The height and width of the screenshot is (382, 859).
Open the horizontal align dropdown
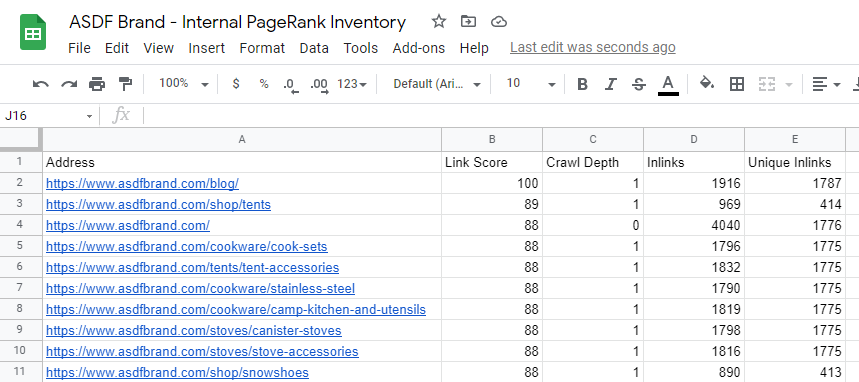[x=826, y=84]
